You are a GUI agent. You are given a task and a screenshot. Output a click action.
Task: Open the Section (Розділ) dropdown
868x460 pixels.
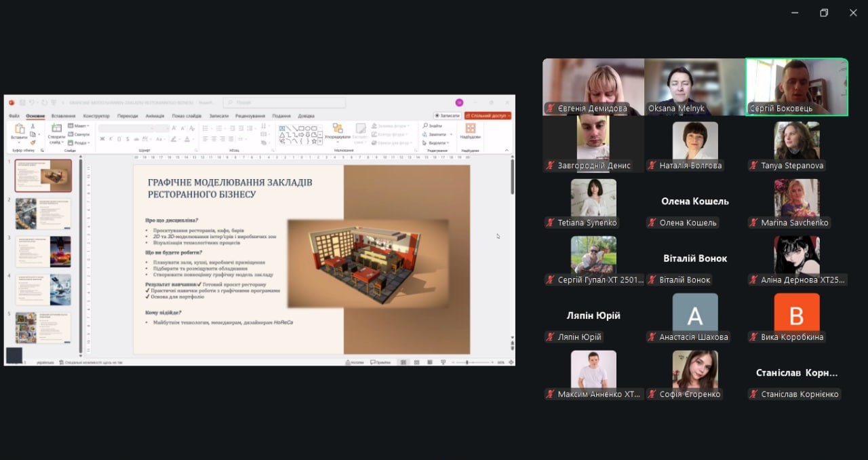tap(79, 142)
